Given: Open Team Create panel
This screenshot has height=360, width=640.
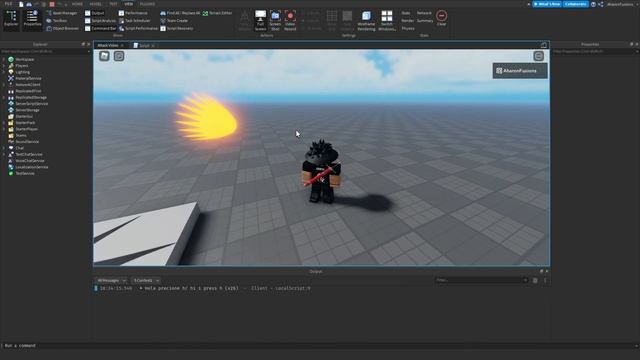Looking at the screenshot, I should pyautogui.click(x=174, y=21).
